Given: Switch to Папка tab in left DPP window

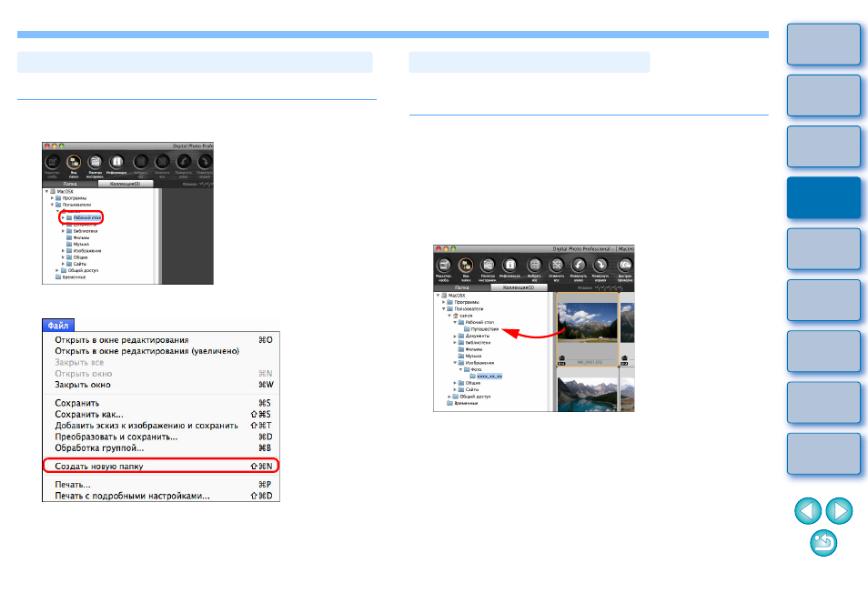Looking at the screenshot, I should coord(70,184).
